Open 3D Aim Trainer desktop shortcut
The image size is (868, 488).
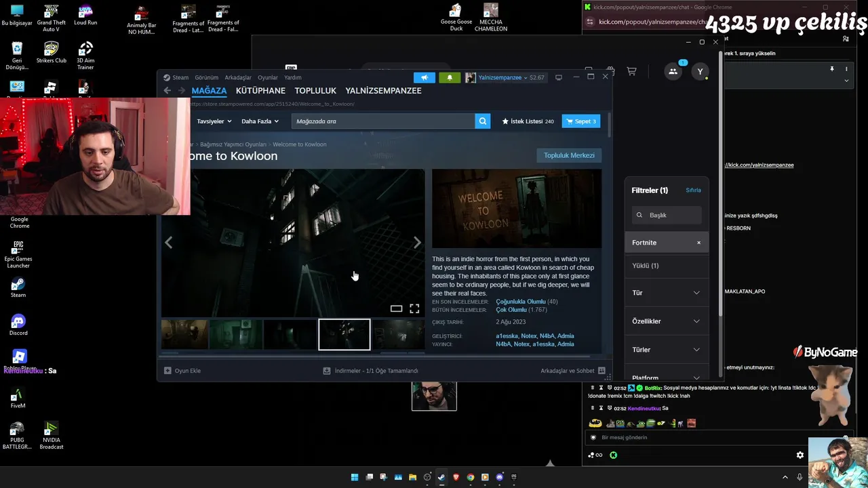[85, 56]
